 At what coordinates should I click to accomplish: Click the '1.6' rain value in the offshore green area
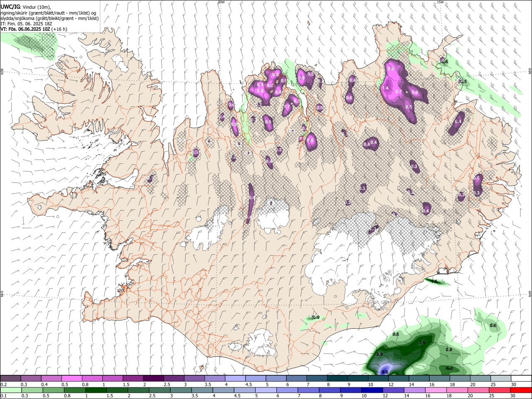coord(422,342)
